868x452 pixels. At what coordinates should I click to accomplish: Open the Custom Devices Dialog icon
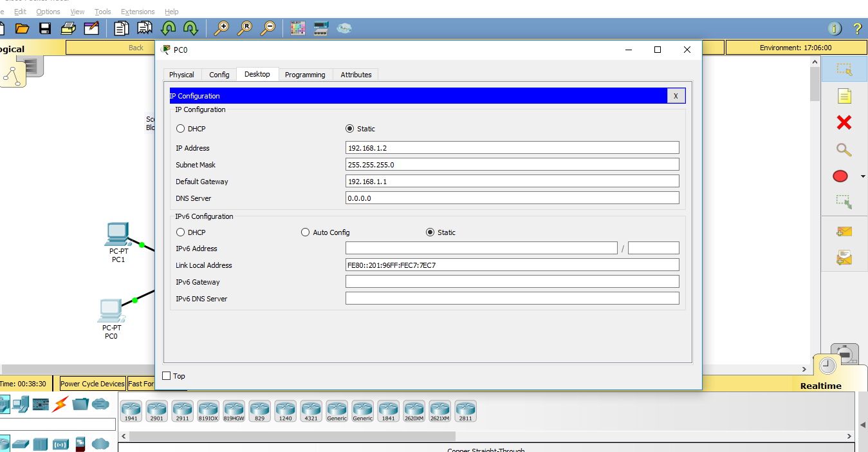[321, 28]
